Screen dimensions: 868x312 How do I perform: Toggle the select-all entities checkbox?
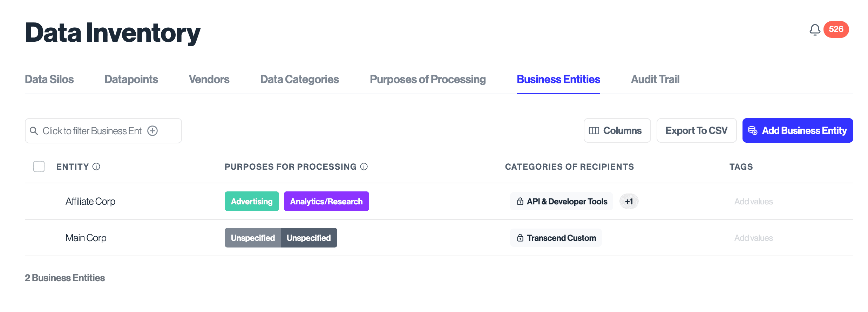[39, 167]
